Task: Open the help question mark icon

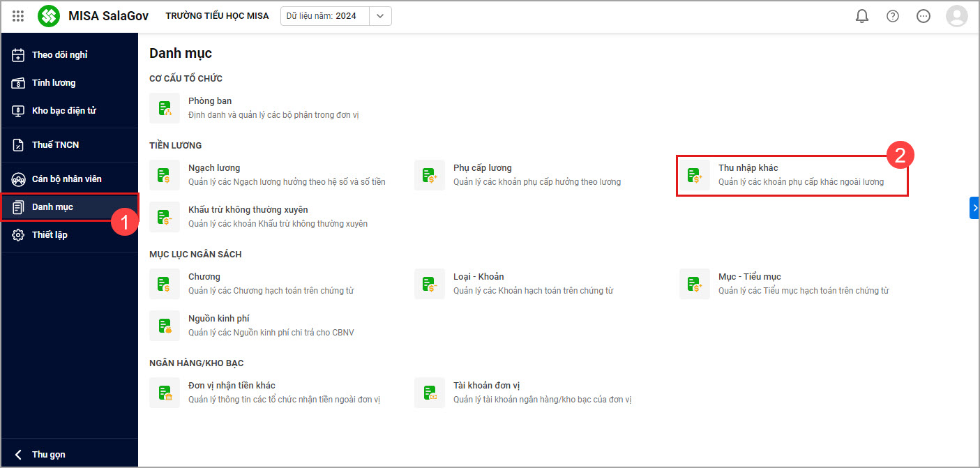Action: pos(893,16)
